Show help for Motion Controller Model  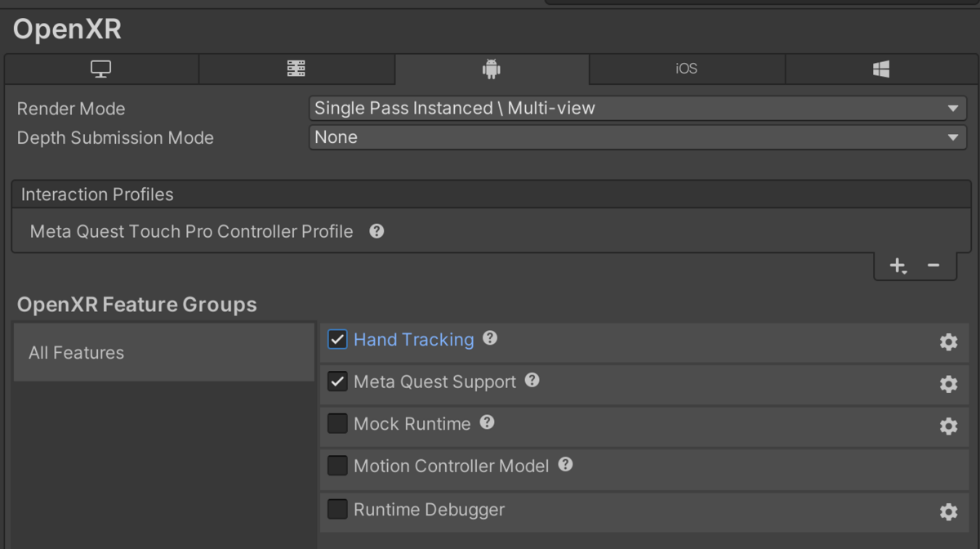[565, 465]
